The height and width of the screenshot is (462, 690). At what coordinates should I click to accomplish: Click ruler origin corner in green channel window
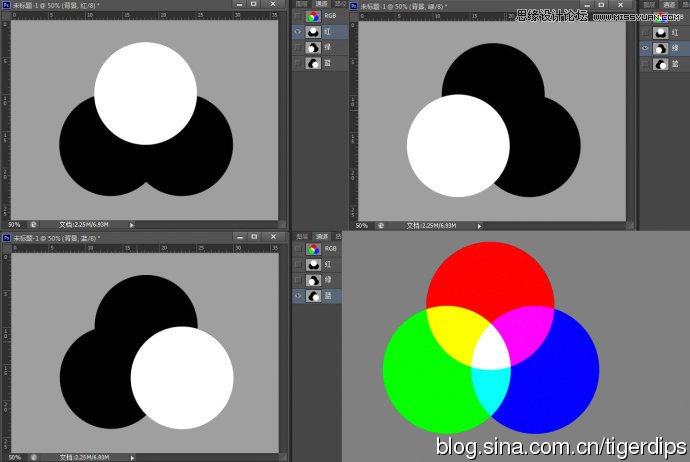353,16
